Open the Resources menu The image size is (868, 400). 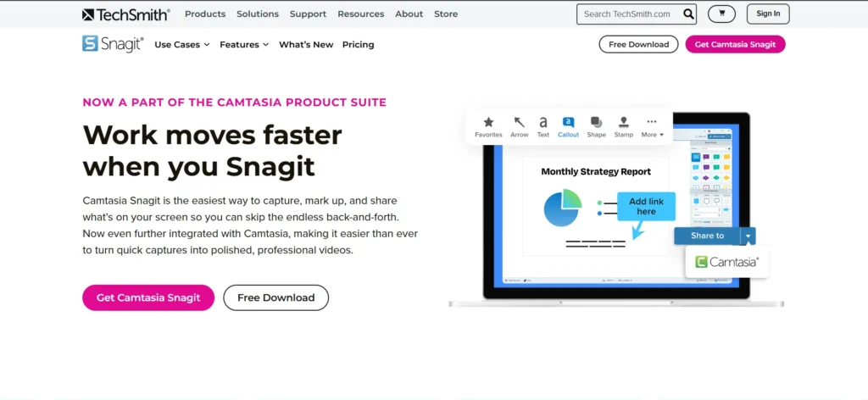[x=361, y=14]
